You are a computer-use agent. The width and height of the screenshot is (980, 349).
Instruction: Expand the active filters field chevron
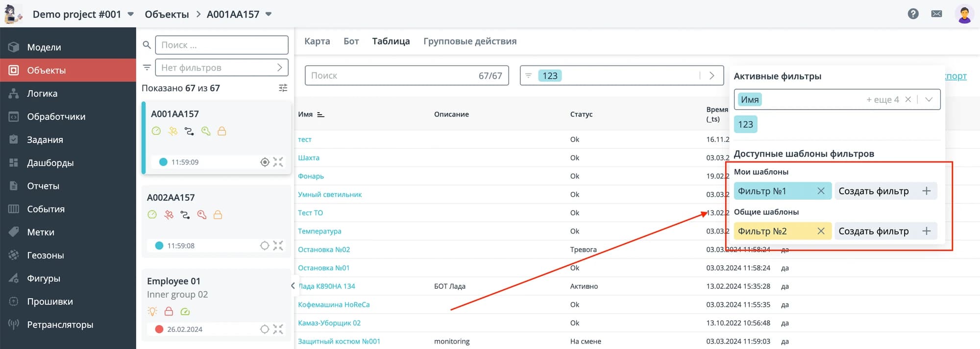(x=929, y=99)
